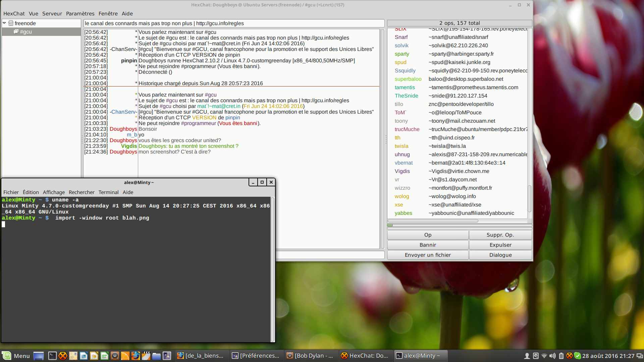Collapse the freenode server tree node

[x=4, y=23]
